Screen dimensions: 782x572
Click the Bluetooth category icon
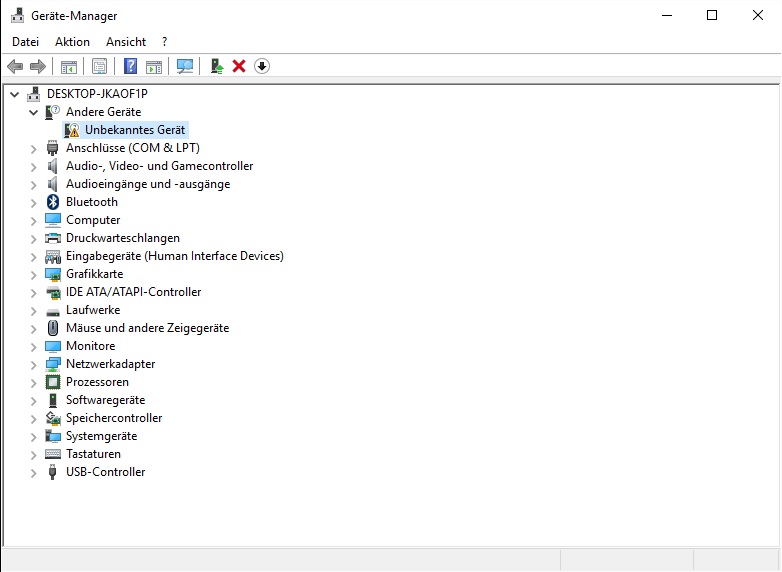point(53,202)
